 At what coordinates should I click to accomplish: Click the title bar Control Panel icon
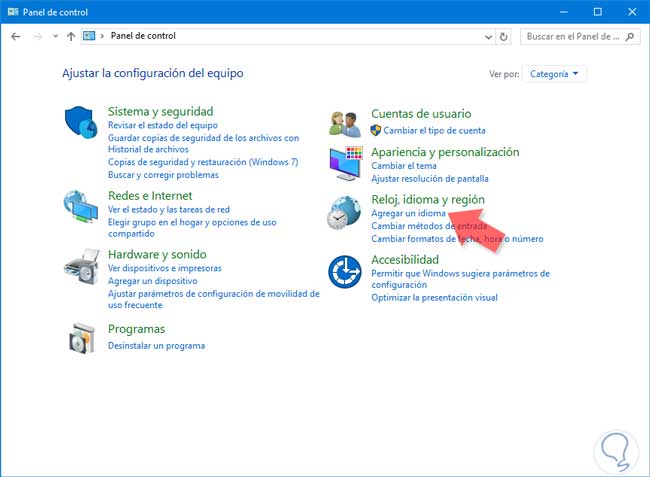(13, 12)
